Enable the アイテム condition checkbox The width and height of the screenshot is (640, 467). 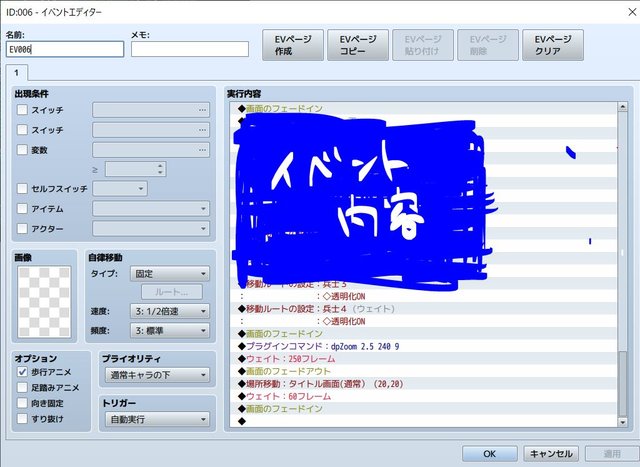pyautogui.click(x=22, y=209)
